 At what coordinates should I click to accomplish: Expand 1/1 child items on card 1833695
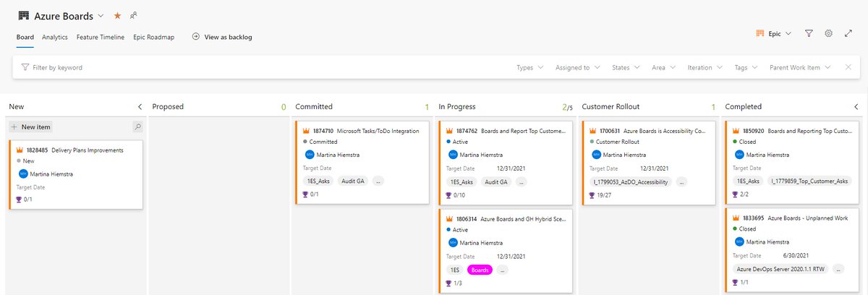(740, 282)
